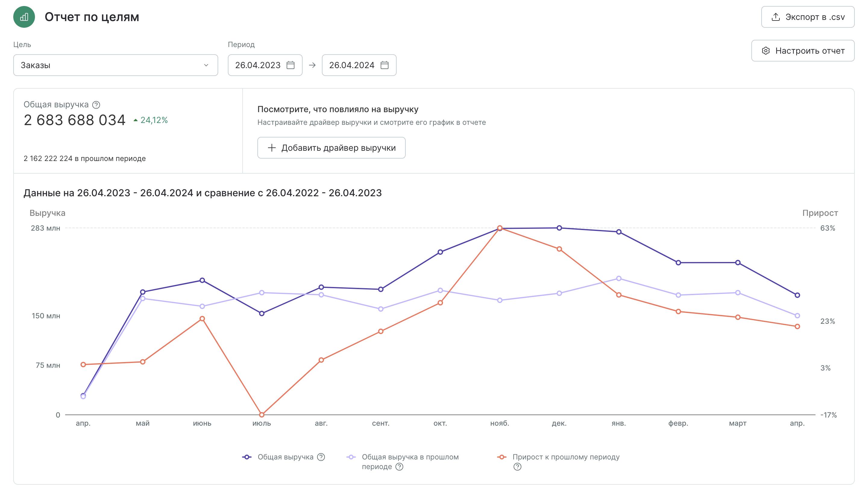868x492 pixels.
Task: Click the нояб. month axis label
Action: [499, 423]
